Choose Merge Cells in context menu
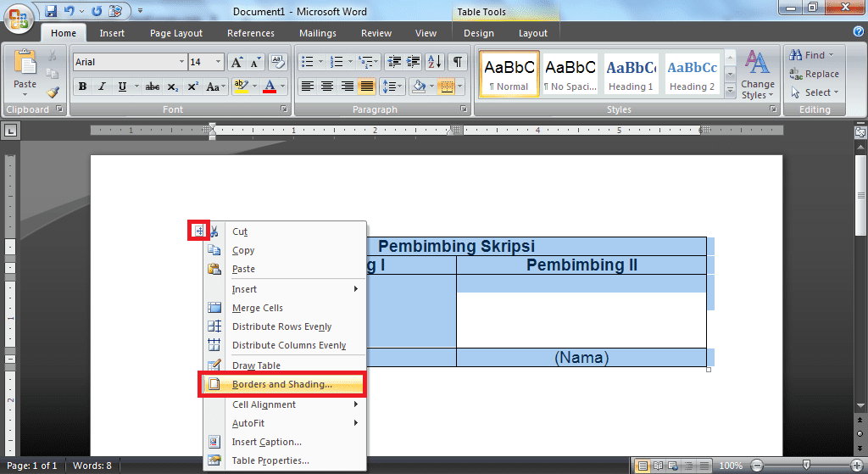The width and height of the screenshot is (868, 474). (285, 308)
